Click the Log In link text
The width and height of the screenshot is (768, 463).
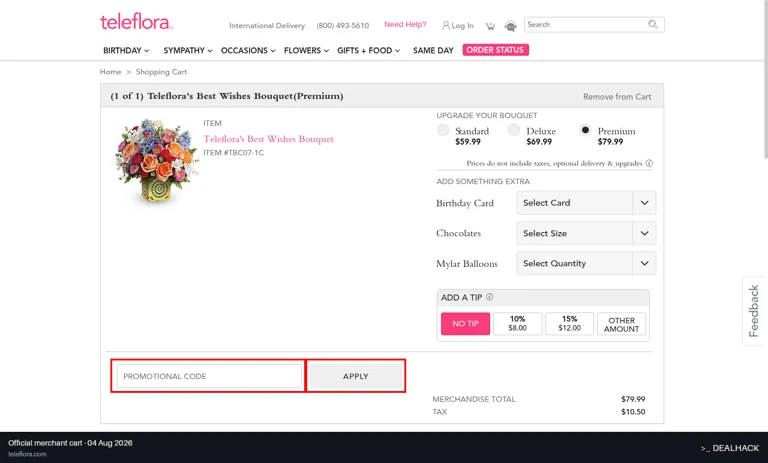(462, 25)
